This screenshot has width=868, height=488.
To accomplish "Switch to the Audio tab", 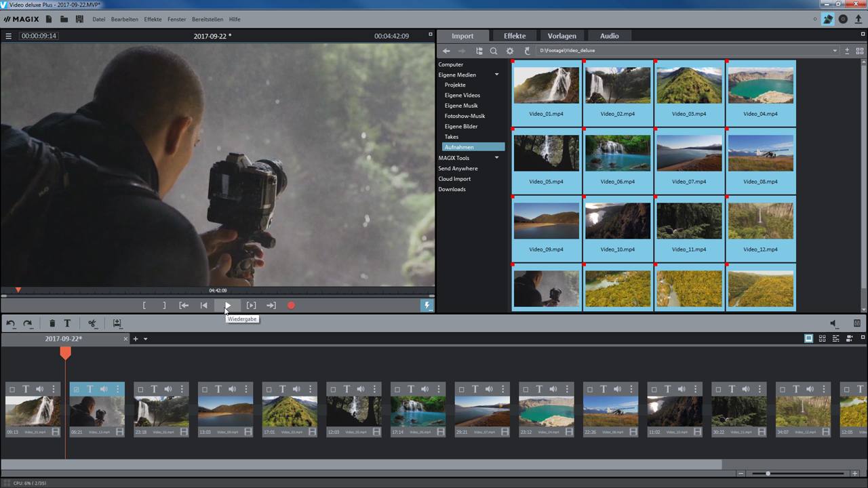I will click(x=609, y=36).
